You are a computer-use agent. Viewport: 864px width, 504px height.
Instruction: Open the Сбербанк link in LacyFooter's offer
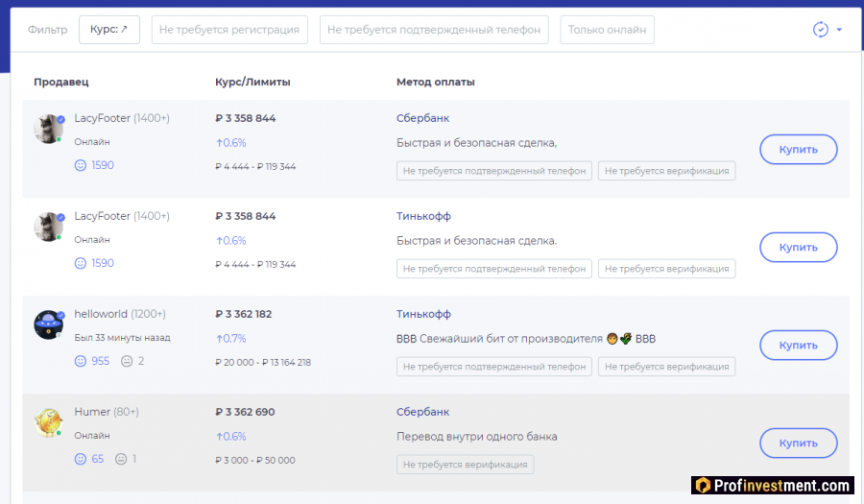click(x=422, y=118)
